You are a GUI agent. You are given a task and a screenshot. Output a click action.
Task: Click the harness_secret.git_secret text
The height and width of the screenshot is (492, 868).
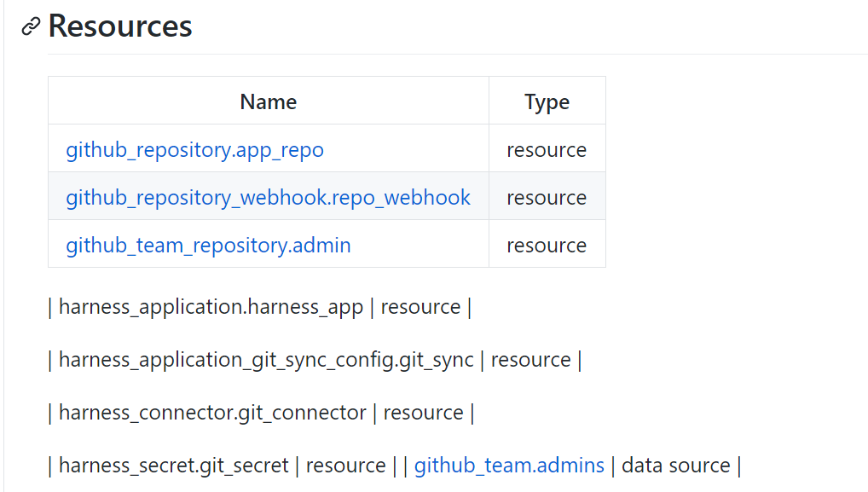coord(174,466)
